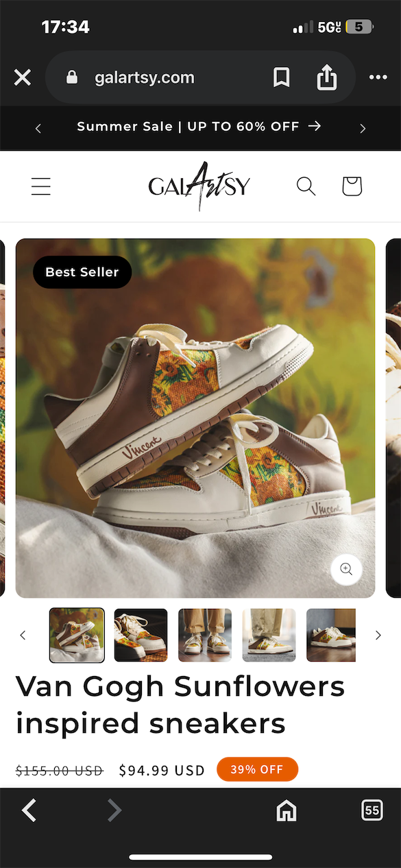This screenshot has height=868, width=401.
Task: Open the browser three-dot more menu
Action: pos(378,77)
